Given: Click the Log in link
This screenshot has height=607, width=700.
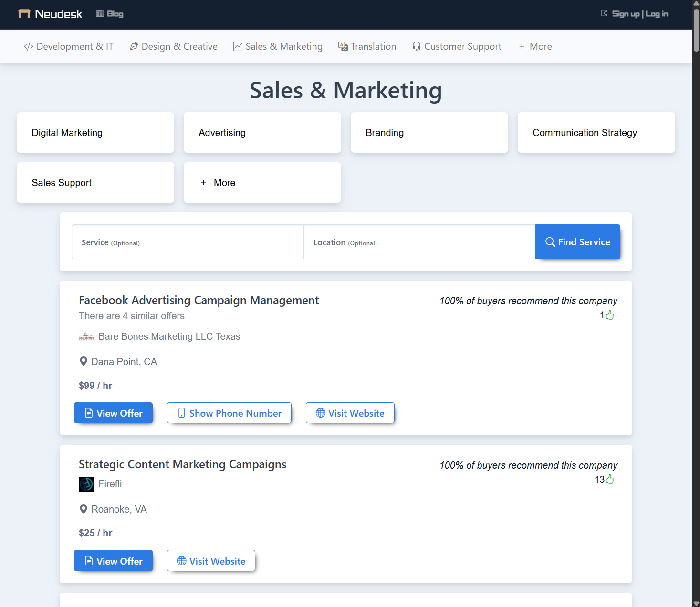Looking at the screenshot, I should [x=657, y=14].
